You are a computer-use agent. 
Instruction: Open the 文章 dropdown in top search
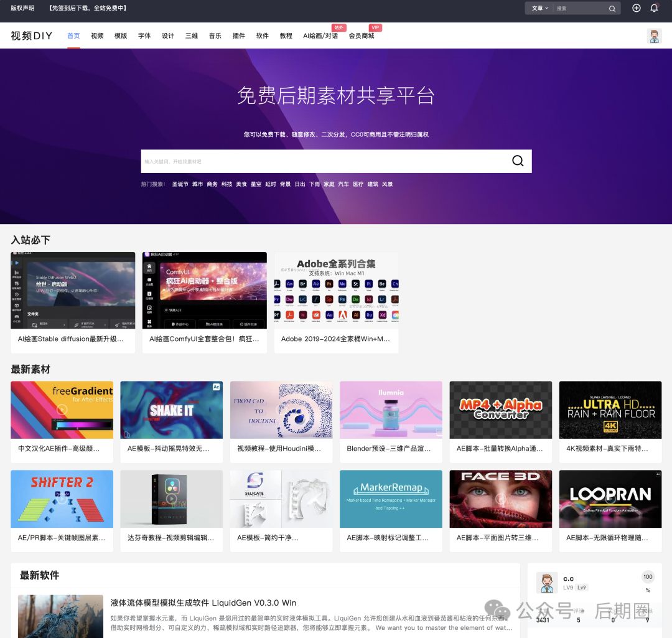tap(540, 8)
